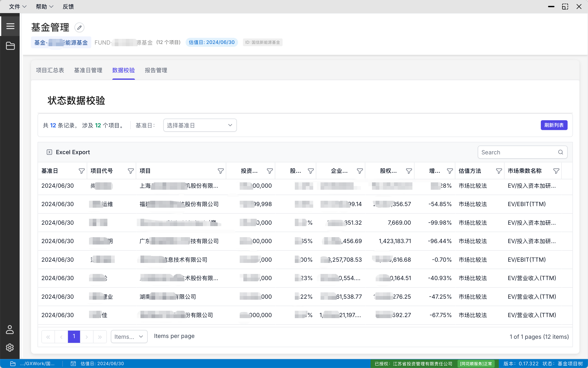This screenshot has height=368, width=588.
Task: Click the 刷新列表 button
Action: tap(554, 125)
